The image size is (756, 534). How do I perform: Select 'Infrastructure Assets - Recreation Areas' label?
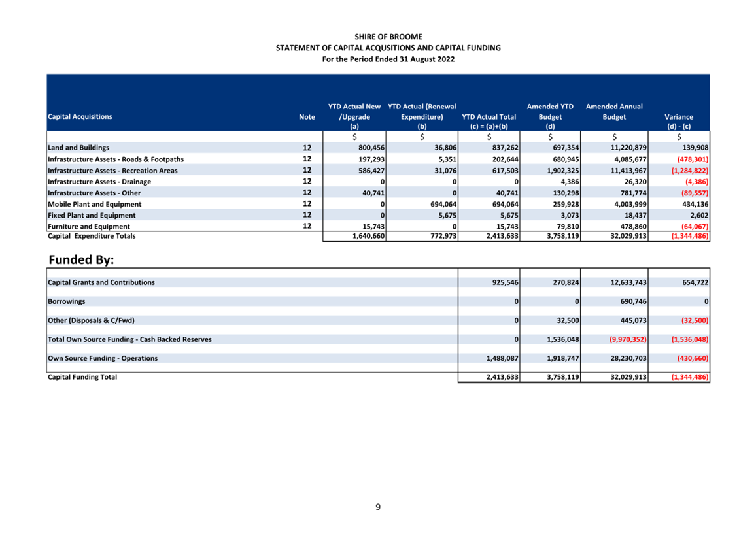pyautogui.click(x=113, y=171)
